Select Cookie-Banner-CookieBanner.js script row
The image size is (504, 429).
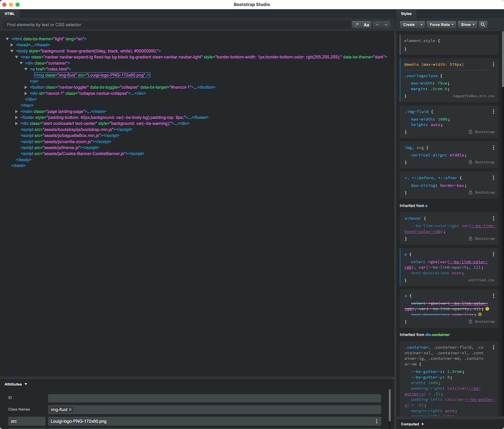(x=82, y=154)
